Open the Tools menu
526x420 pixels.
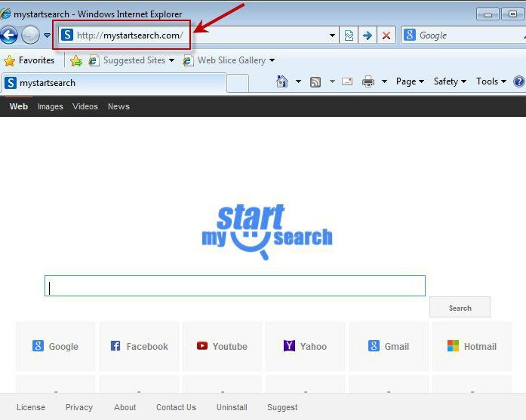pos(491,81)
